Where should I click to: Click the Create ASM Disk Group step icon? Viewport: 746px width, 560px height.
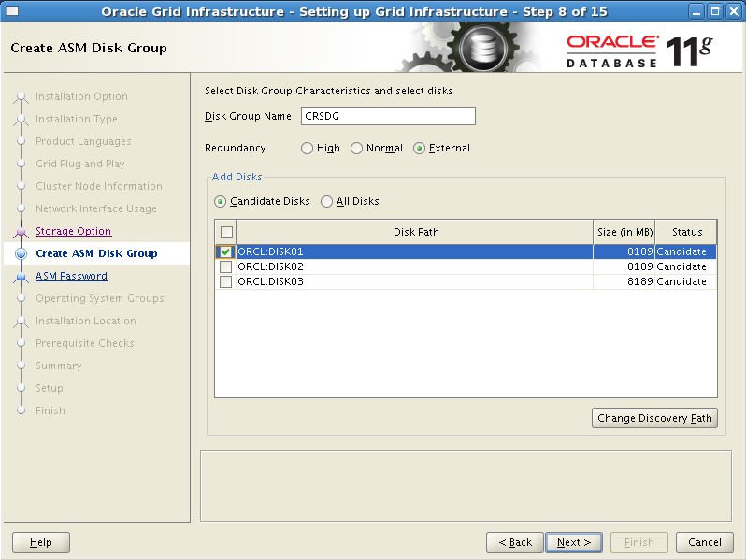point(22,254)
